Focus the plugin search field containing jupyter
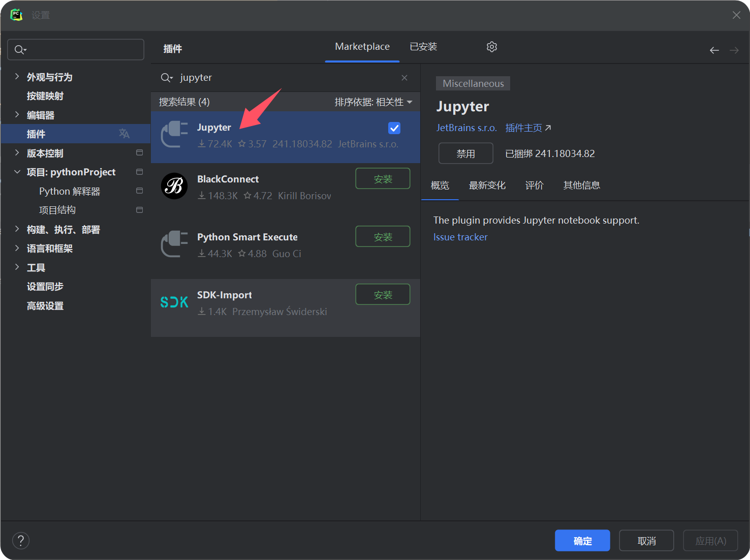 (x=285, y=78)
